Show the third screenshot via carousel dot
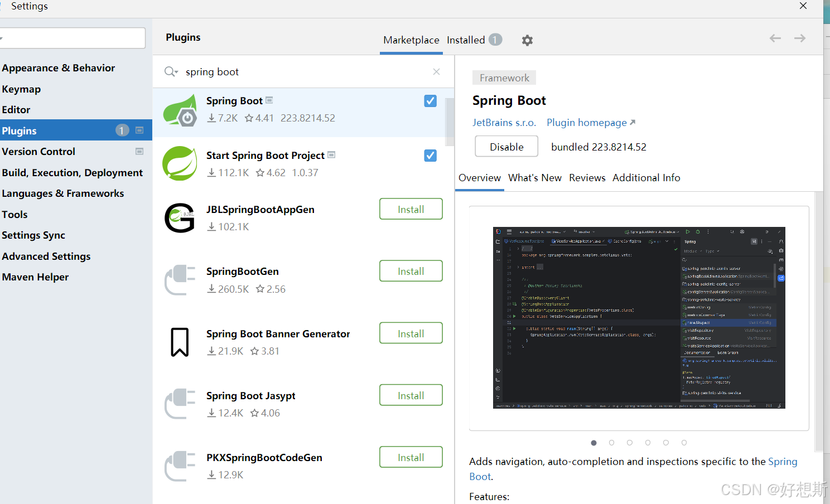Screen dimensions: 830x504 (630, 443)
